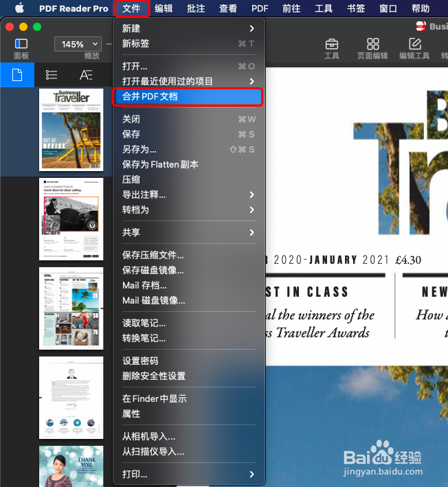
Task: Choose 打开... menu item
Action: click(x=188, y=66)
